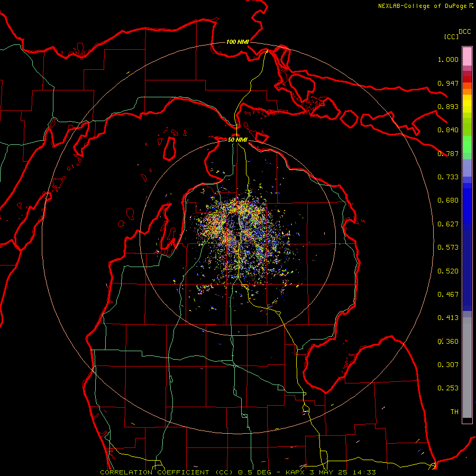Click the 0.947 color scale value
The width and height of the screenshot is (476, 476).
pyautogui.click(x=448, y=83)
